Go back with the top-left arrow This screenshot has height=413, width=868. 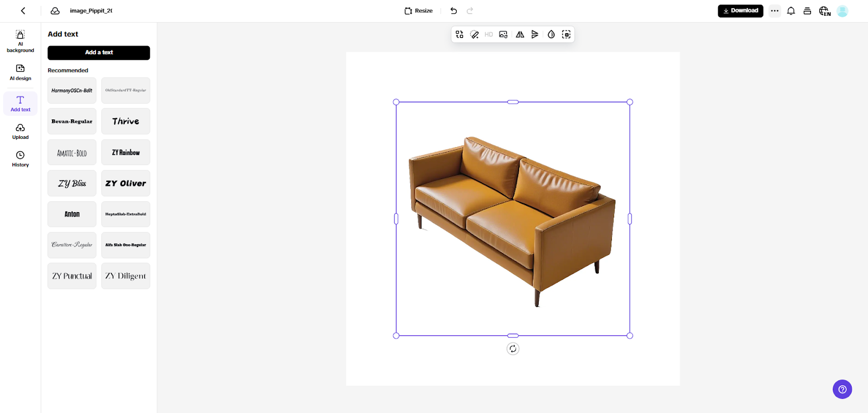click(23, 11)
